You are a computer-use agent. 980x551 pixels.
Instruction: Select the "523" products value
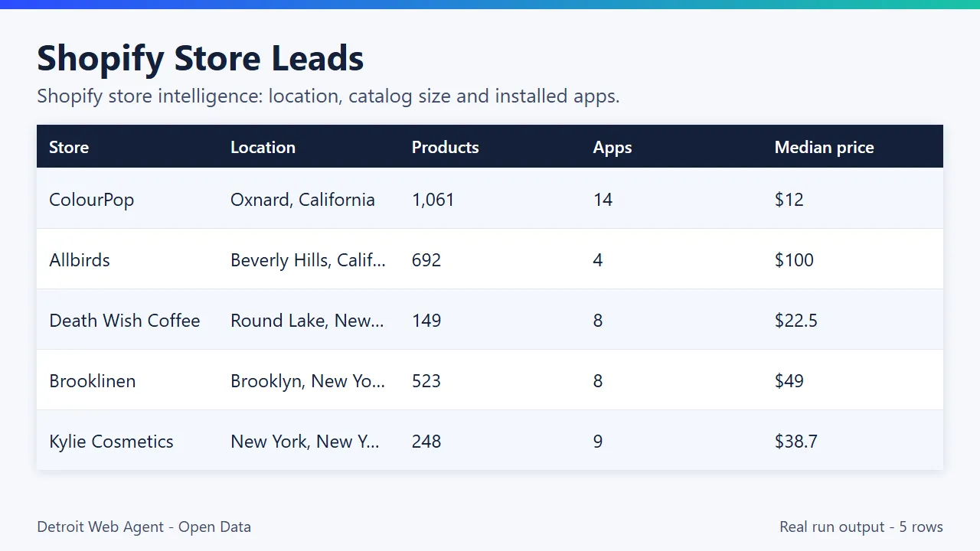[426, 381]
